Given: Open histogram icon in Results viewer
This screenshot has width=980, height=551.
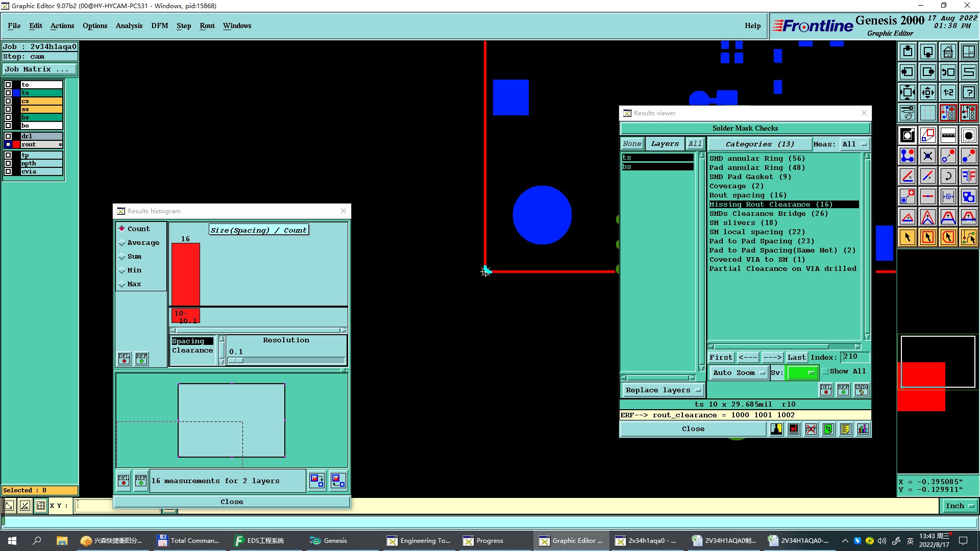Looking at the screenshot, I should point(863,429).
